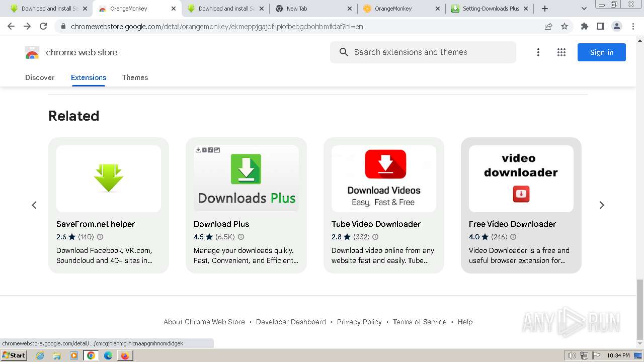The image size is (644, 362).
Task: Switch to the New Tab tab
Action: coord(313,9)
